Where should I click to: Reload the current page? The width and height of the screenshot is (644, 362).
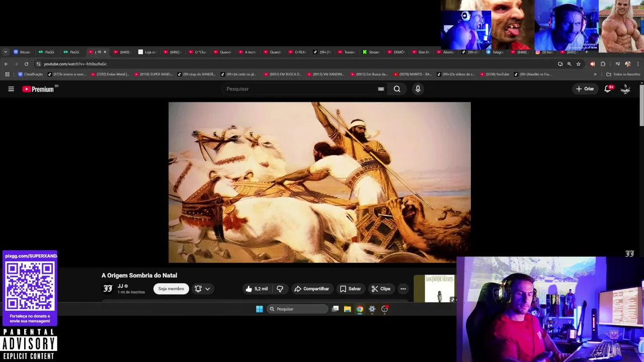pyautogui.click(x=26, y=64)
